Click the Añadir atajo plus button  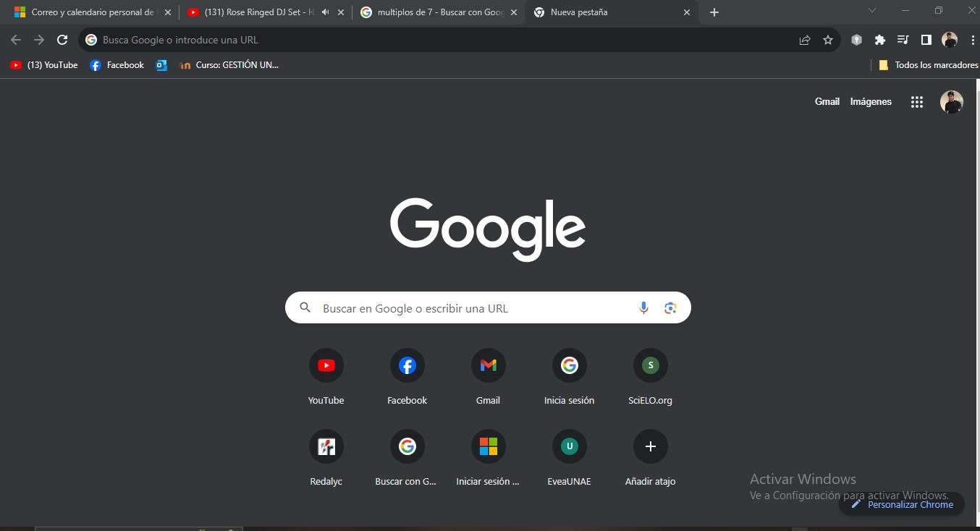click(651, 446)
